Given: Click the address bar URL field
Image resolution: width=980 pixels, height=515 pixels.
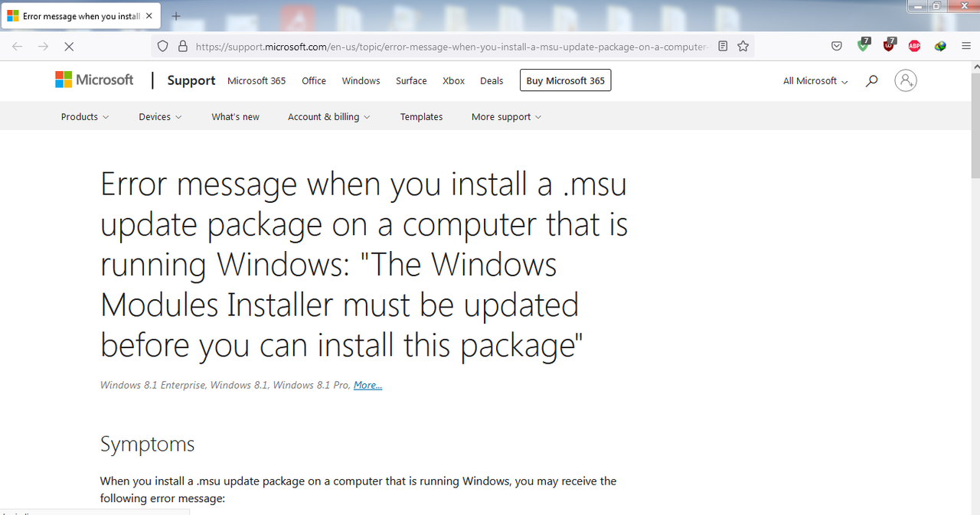Looking at the screenshot, I should 452,46.
